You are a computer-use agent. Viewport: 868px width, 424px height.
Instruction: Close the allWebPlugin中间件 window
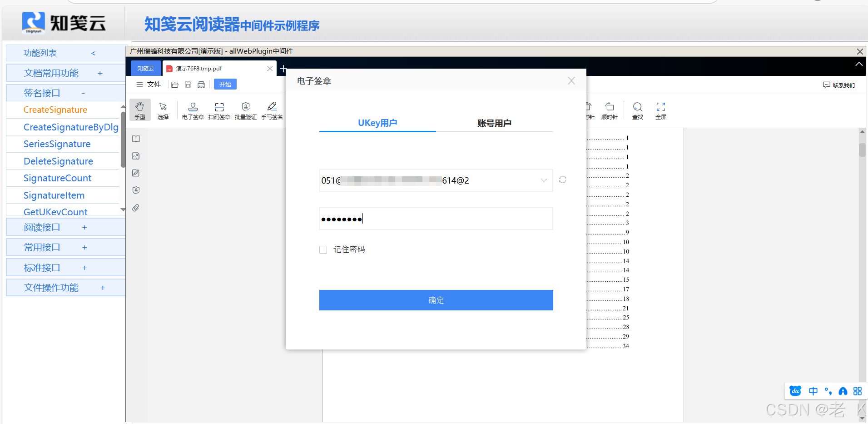(x=860, y=51)
